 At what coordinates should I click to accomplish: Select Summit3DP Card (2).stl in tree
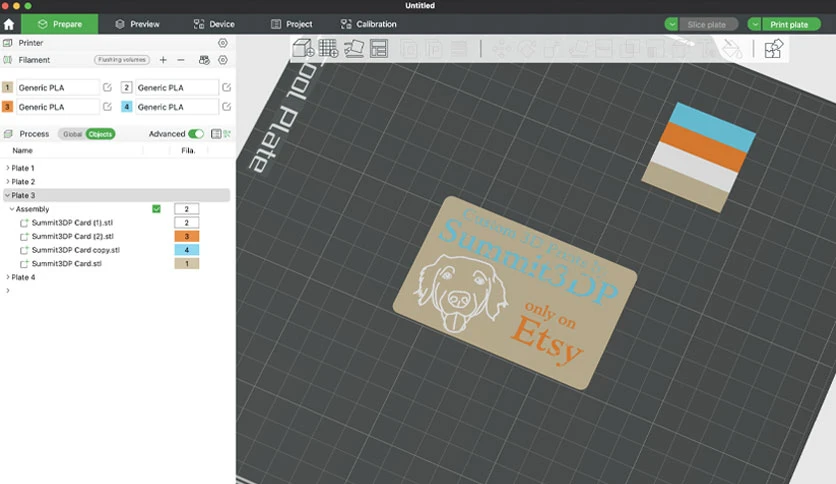[73, 236]
